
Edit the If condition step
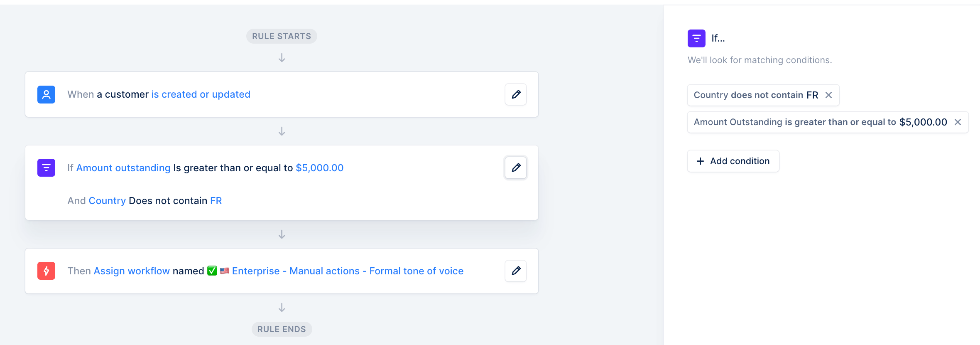(516, 168)
